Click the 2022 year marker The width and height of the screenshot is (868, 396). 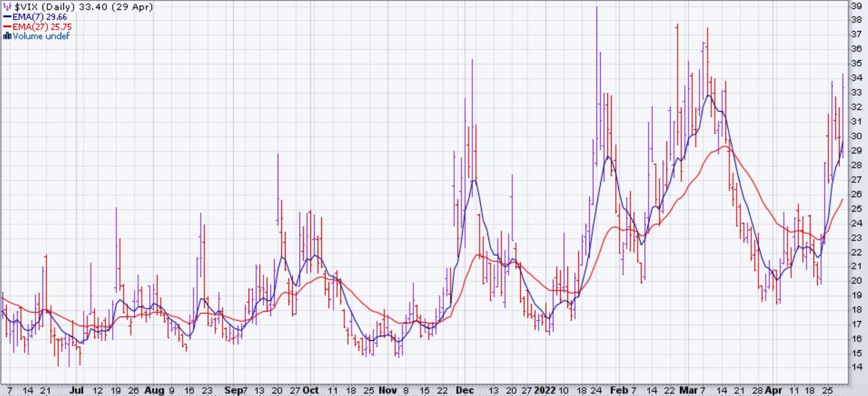click(x=545, y=390)
